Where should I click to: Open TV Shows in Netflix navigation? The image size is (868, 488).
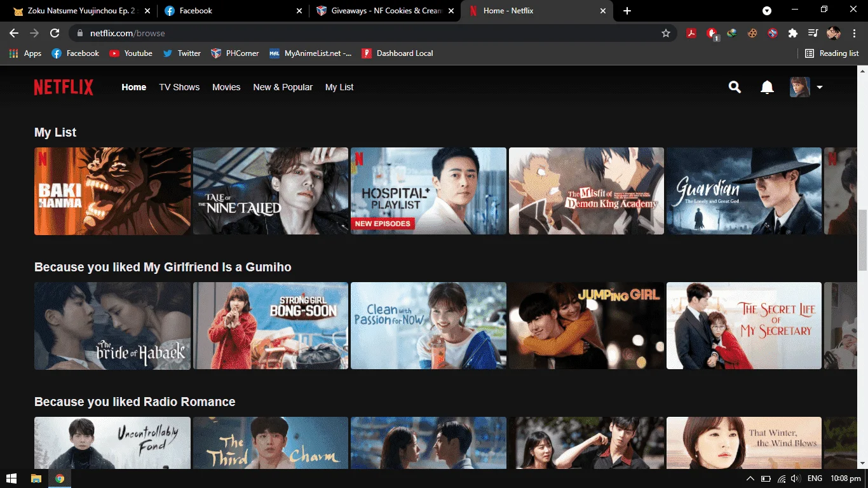179,87
